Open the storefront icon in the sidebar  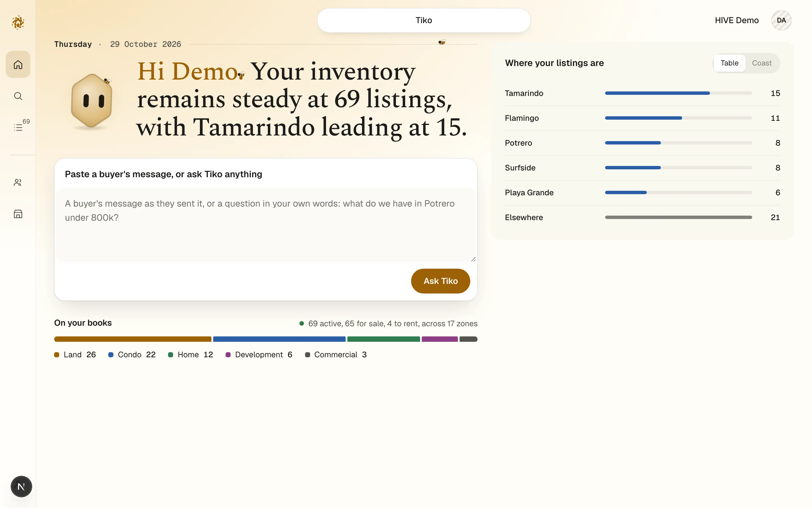[x=18, y=214]
